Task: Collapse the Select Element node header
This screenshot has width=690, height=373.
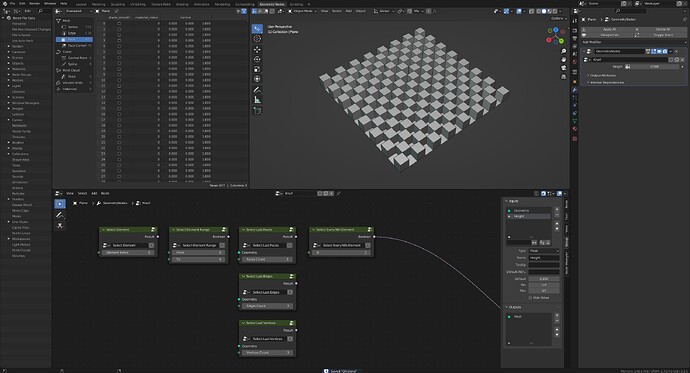Action: (103, 230)
